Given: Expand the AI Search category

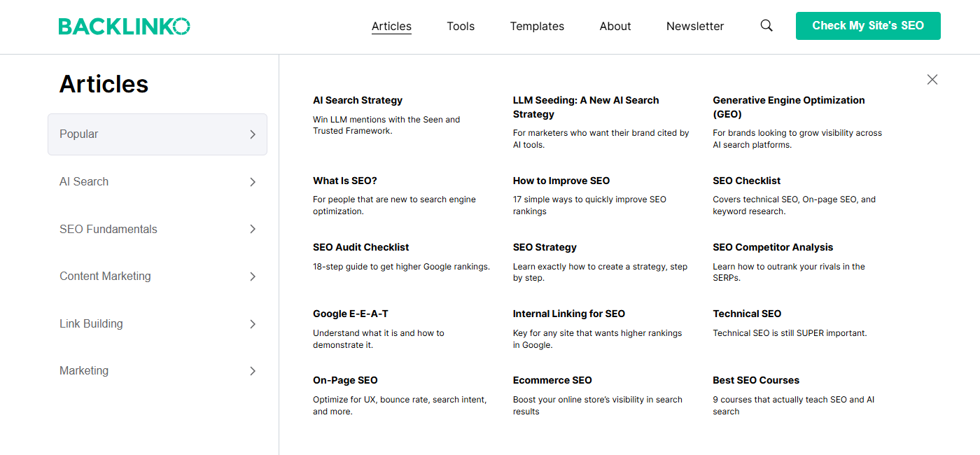Looking at the screenshot, I should point(253,181).
